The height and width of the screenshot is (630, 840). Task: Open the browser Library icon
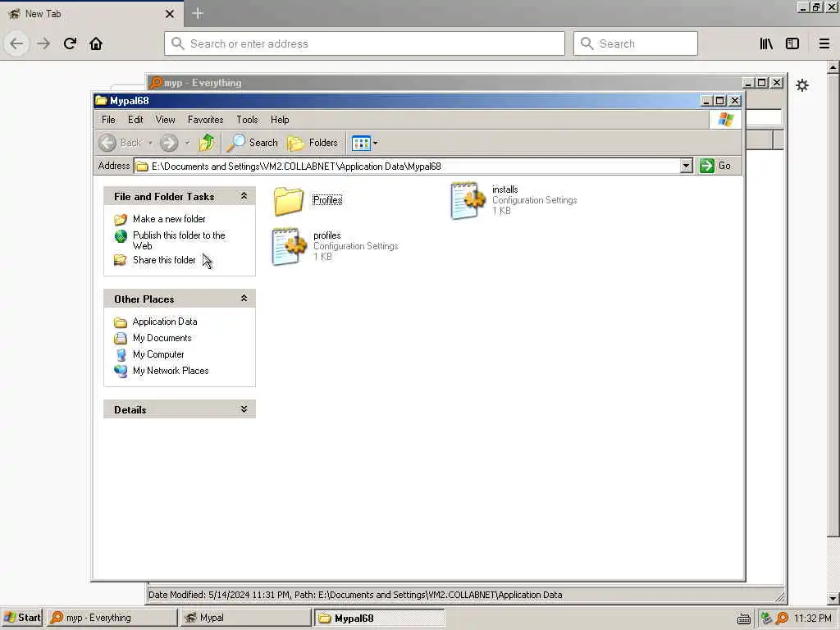[766, 43]
